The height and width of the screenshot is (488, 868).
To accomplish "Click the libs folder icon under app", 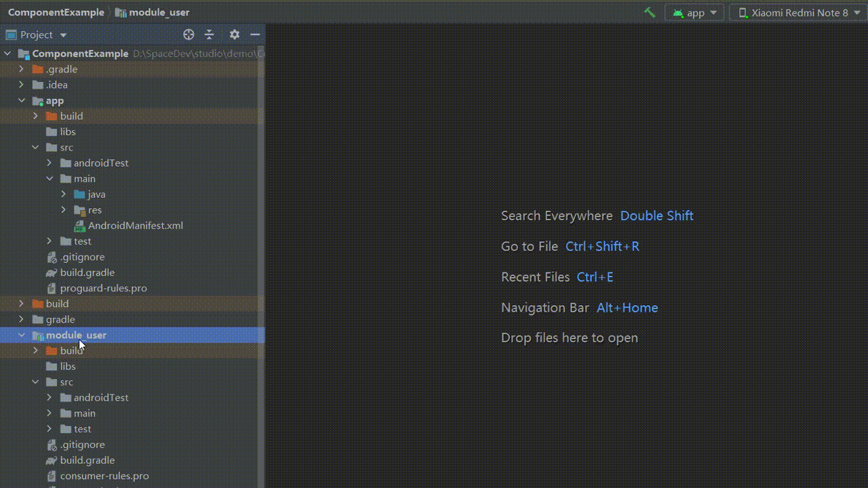I will pyautogui.click(x=52, y=131).
